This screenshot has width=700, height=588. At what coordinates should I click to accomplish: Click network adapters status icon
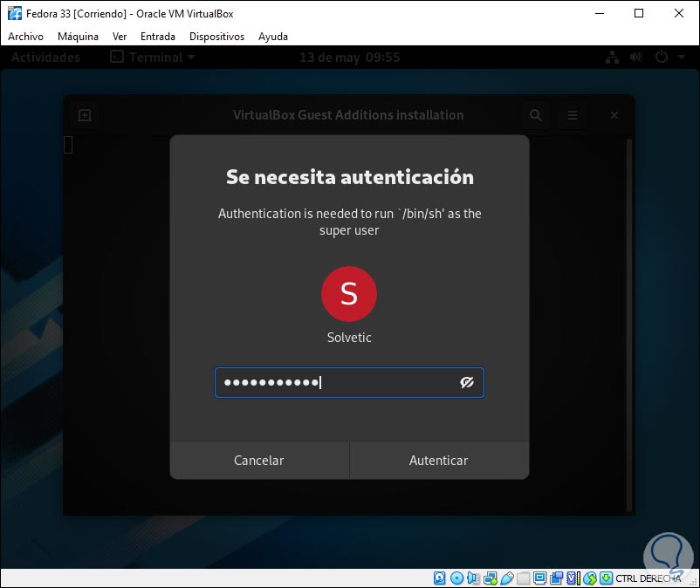(491, 578)
